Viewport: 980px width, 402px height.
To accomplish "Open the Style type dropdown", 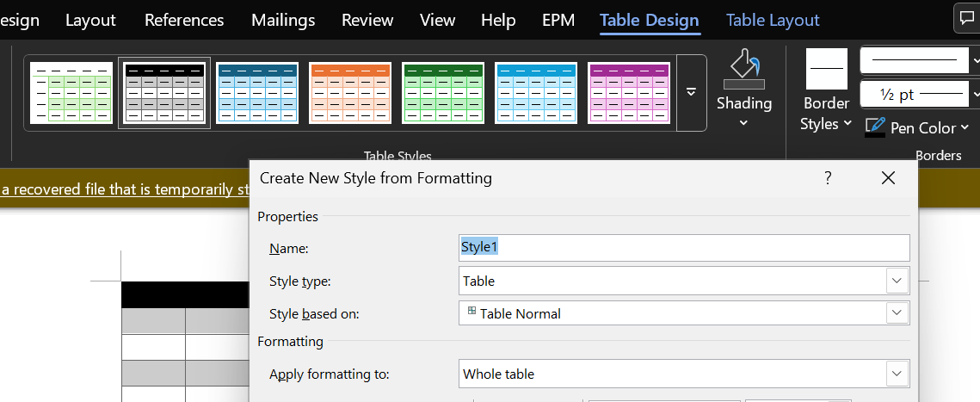I will click(897, 281).
